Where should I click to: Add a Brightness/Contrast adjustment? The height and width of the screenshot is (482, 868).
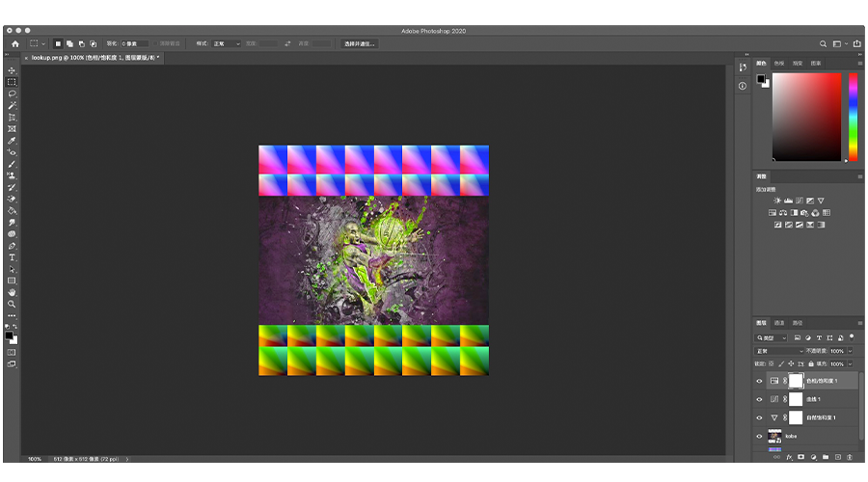tap(777, 201)
